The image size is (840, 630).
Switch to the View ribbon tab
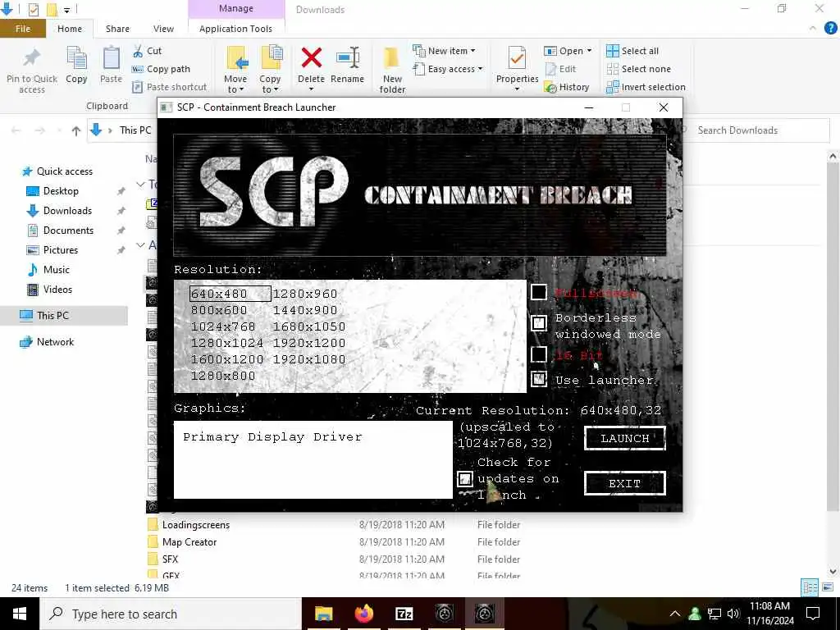tap(163, 29)
